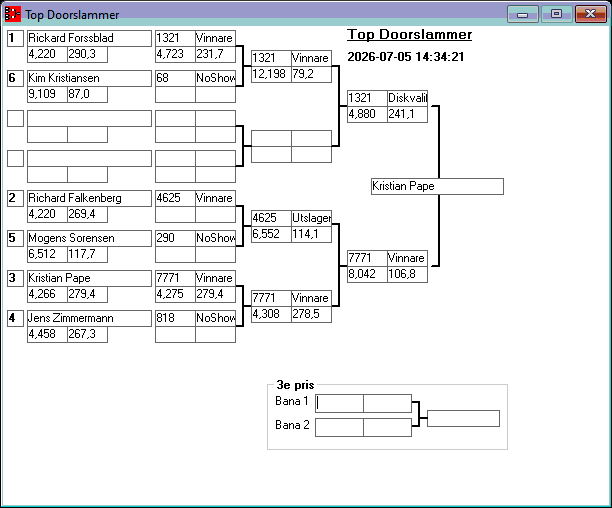
Task: Click round two speed 278,5
Action: 311,314
